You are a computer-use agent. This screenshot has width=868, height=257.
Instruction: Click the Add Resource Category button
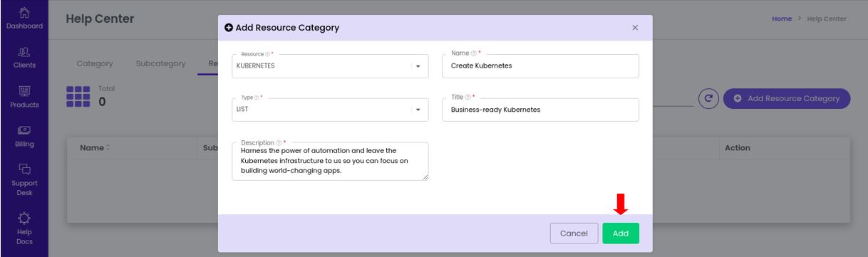coord(787,98)
